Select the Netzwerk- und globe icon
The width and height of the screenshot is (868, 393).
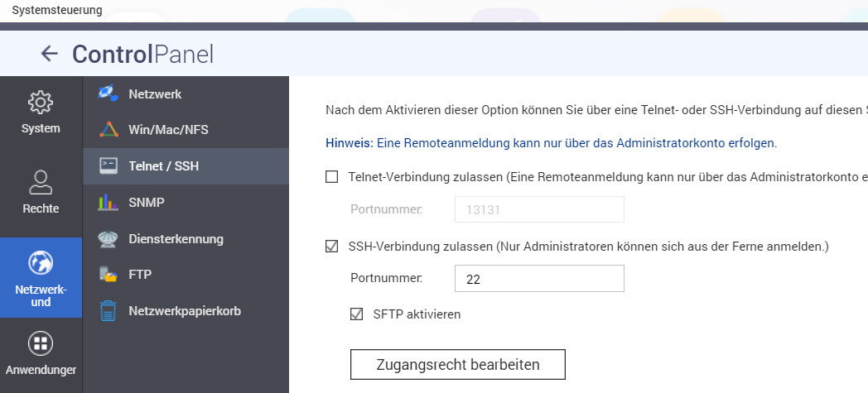point(41,263)
